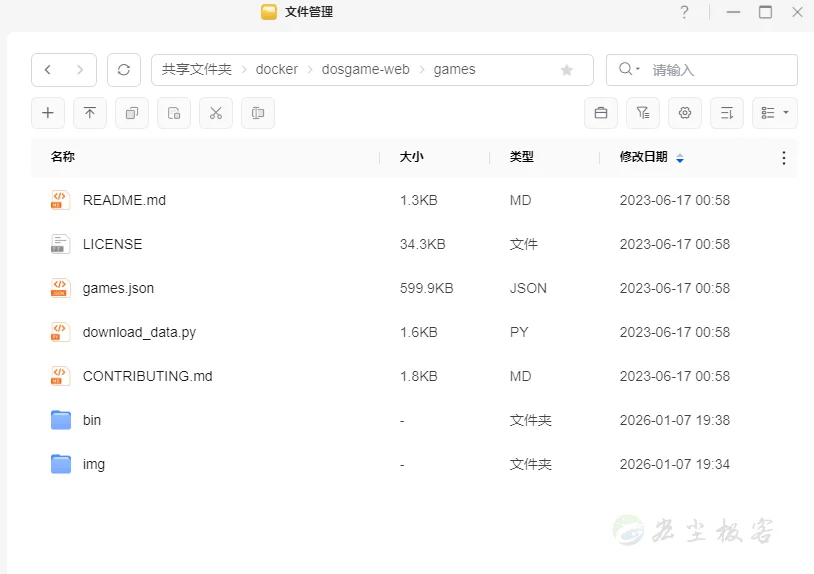
Task: Click the plus icon to create new item
Action: 48,113
